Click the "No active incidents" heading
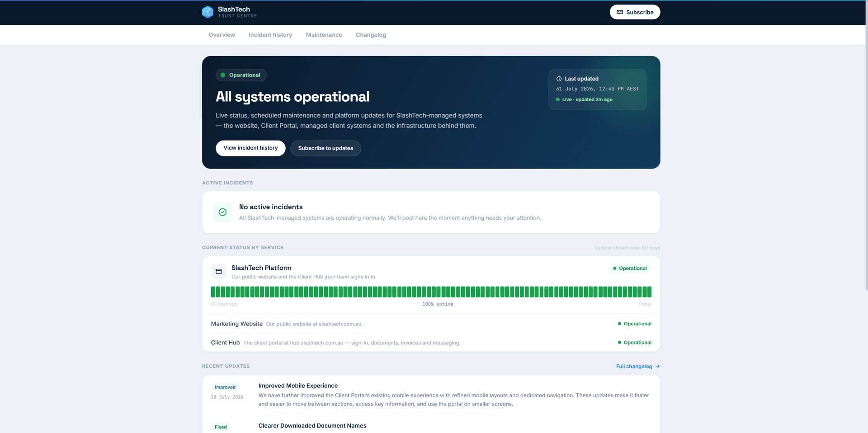The width and height of the screenshot is (868, 433). point(271,207)
